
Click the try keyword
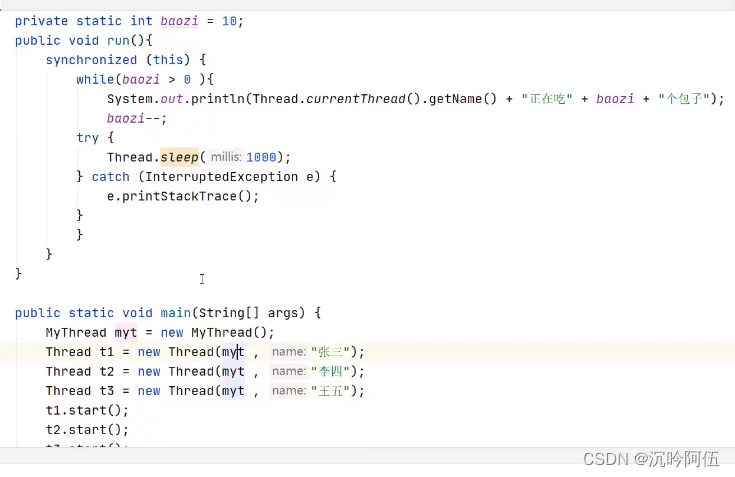[x=88, y=138]
